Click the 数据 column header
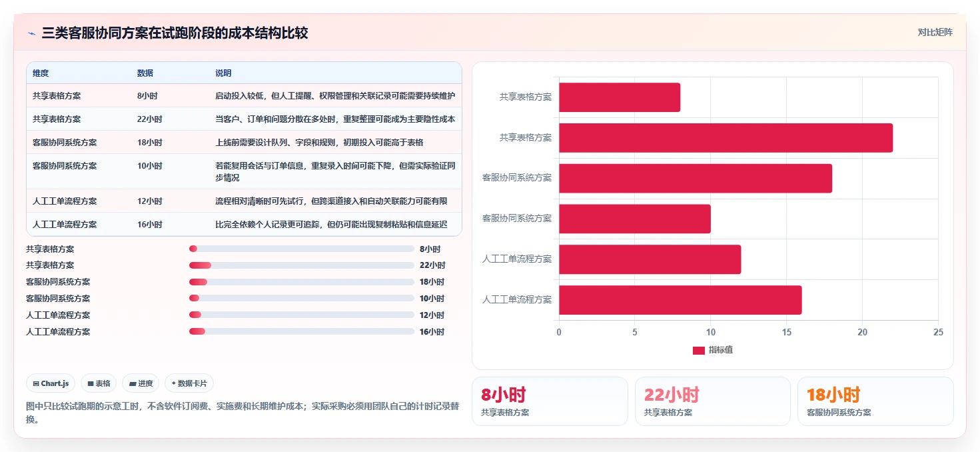This screenshot has height=452, width=980. coord(145,73)
